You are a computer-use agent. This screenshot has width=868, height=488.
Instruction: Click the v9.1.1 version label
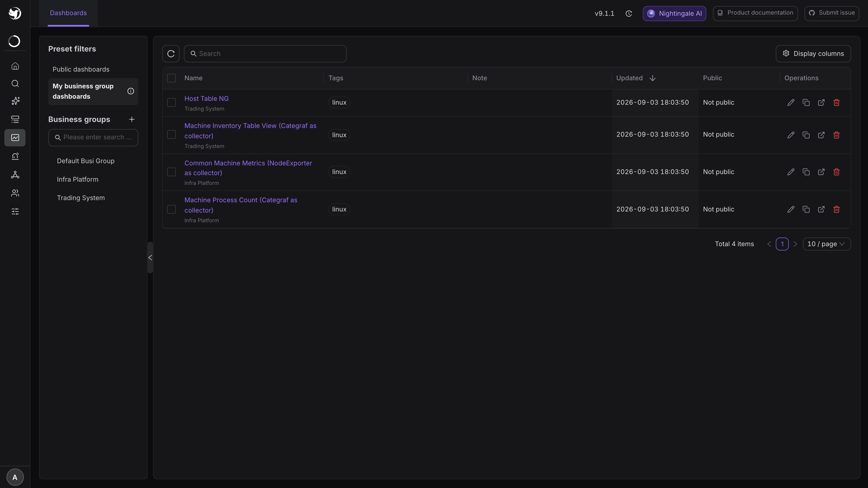(605, 14)
